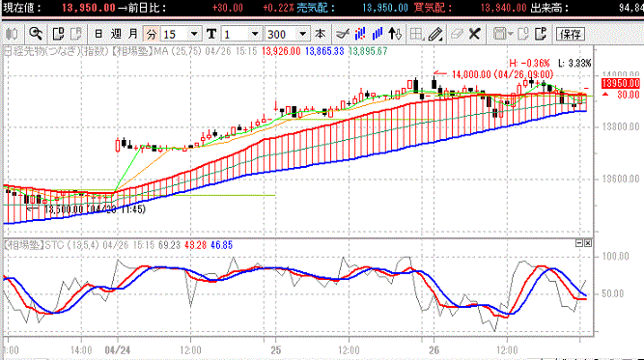
Task: Click the grid table icon
Action: (x=417, y=34)
